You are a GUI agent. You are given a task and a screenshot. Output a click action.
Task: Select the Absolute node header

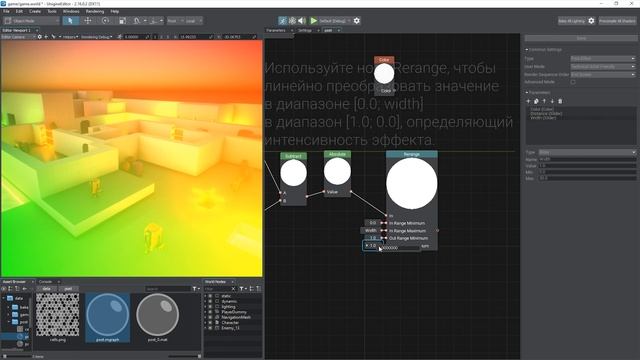(337, 154)
